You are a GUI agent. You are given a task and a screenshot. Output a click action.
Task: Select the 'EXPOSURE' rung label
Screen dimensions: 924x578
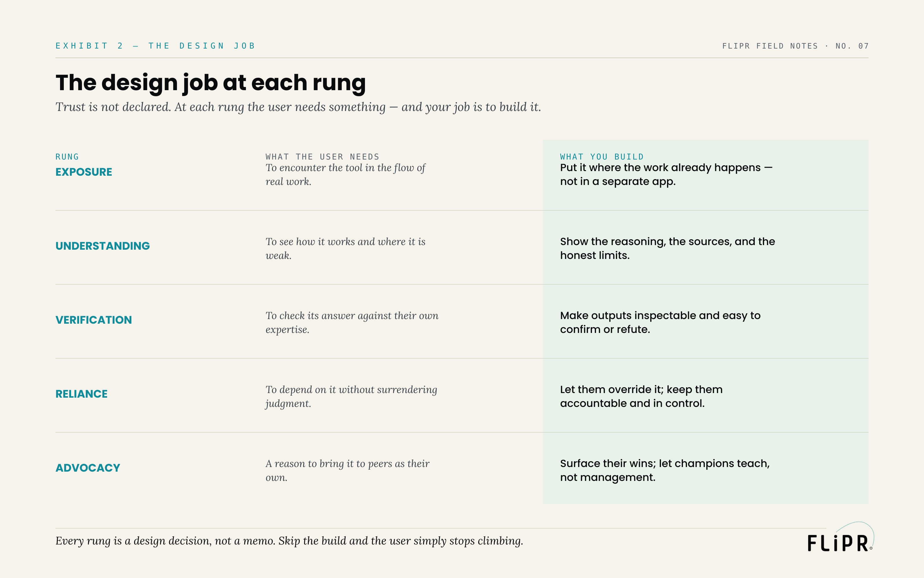point(84,172)
